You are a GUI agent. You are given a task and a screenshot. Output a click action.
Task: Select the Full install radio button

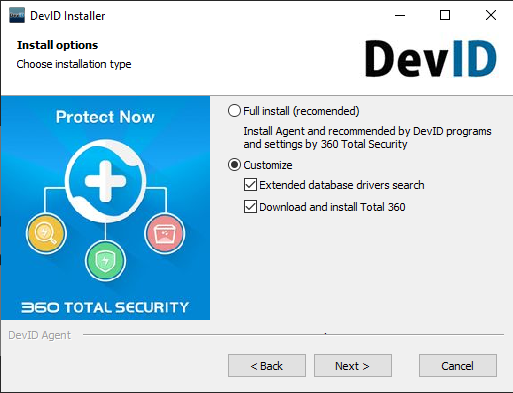[234, 111]
